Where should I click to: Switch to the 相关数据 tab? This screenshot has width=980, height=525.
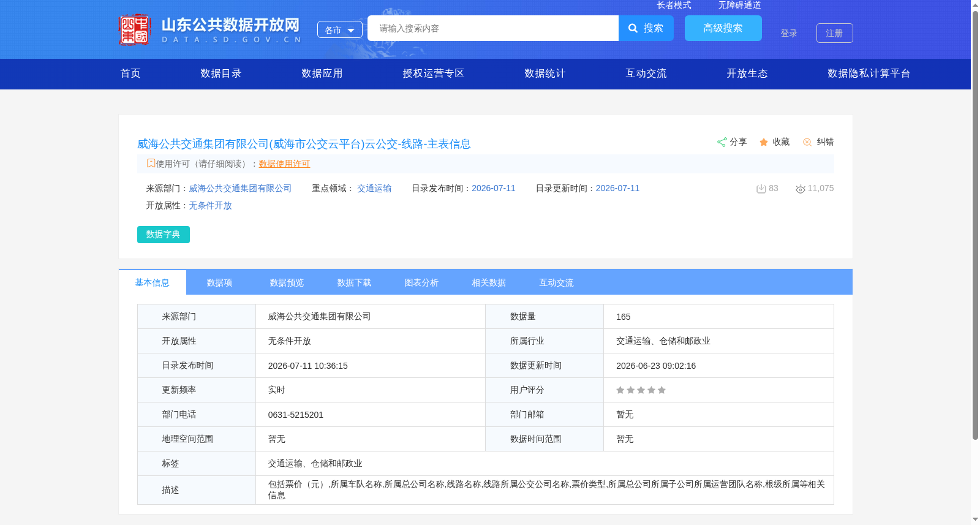point(489,282)
